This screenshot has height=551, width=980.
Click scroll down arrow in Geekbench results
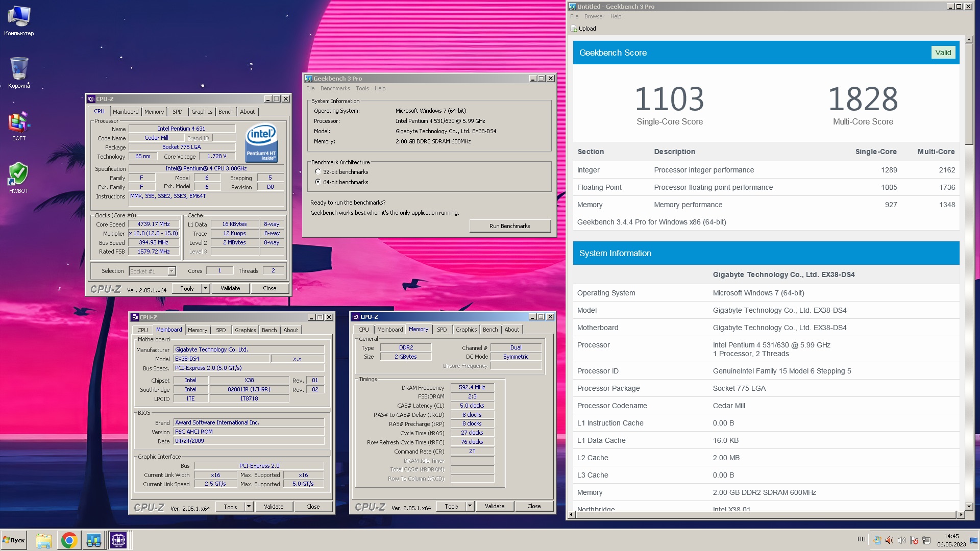969,507
